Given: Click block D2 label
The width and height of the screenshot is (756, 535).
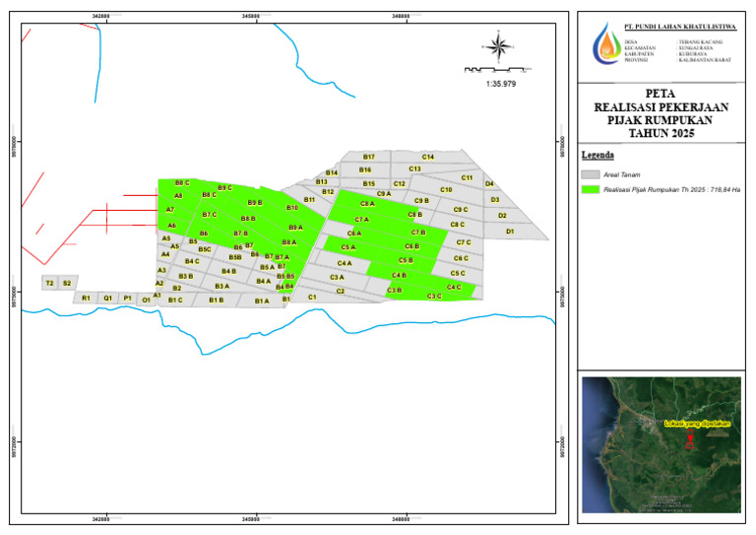Looking at the screenshot, I should [502, 216].
